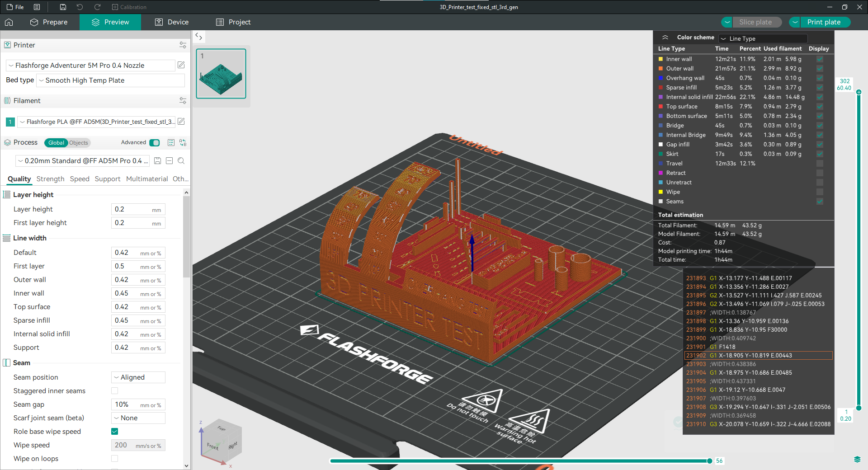Image resolution: width=868 pixels, height=470 pixels.
Task: Toggle the Advanced mode switch
Action: [154, 142]
